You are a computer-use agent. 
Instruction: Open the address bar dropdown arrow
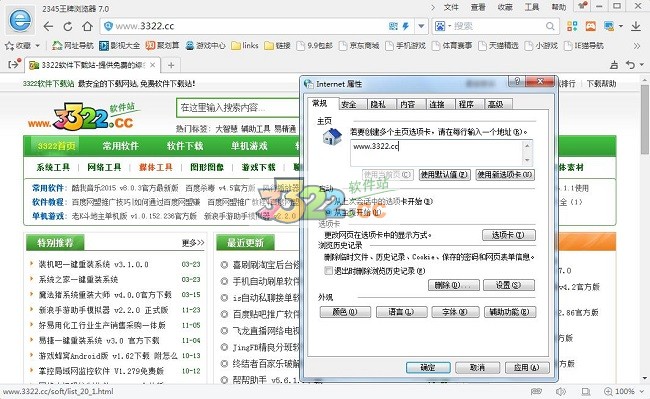click(421, 26)
